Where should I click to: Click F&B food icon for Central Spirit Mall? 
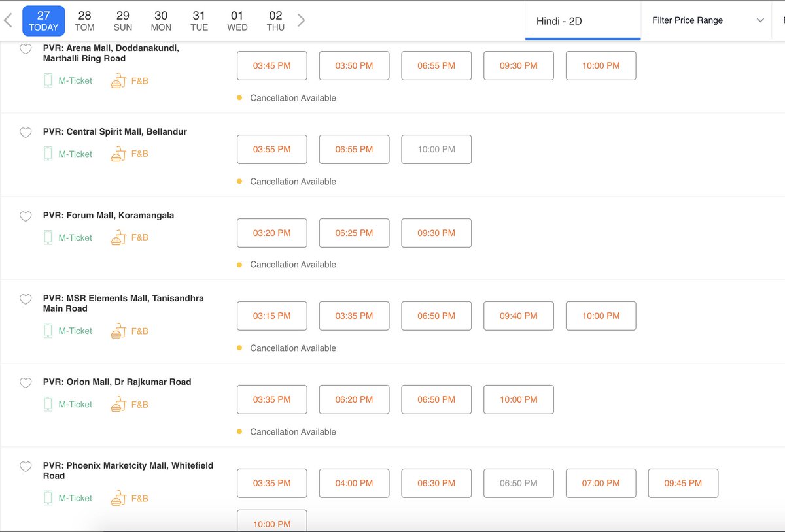[118, 154]
